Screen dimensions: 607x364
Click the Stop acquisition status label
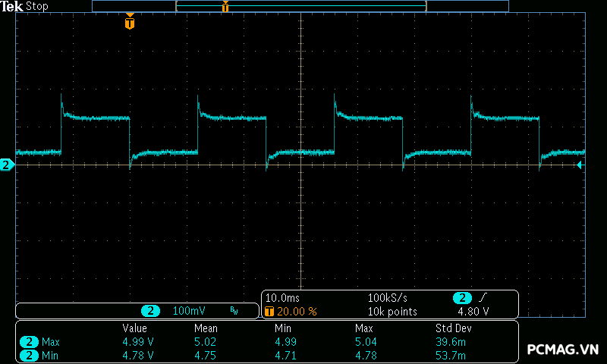coord(37,6)
